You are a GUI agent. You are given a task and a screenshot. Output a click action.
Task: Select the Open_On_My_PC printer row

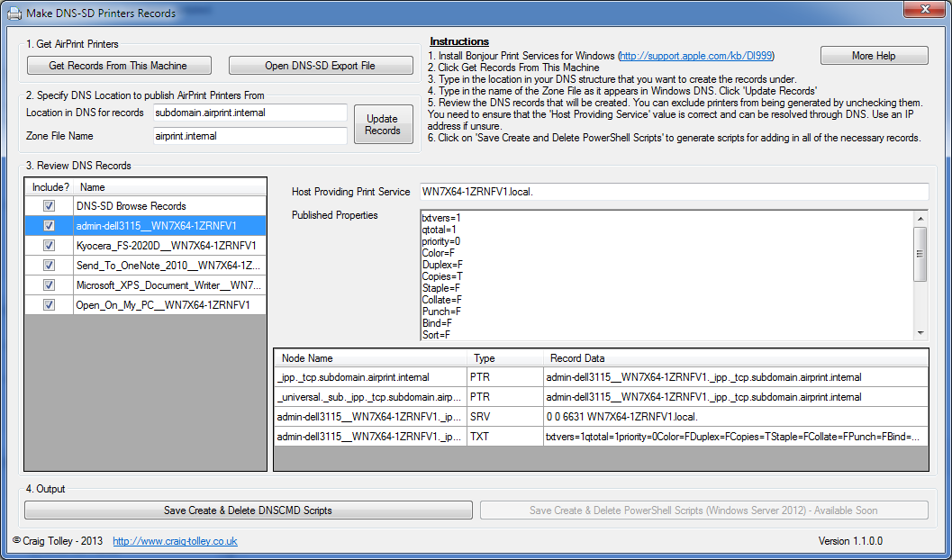coord(146,304)
